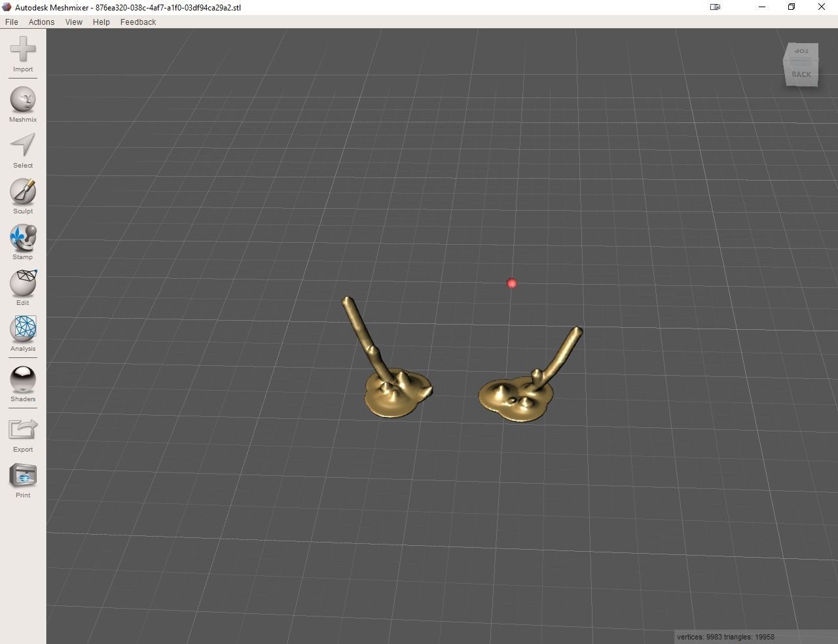Screen dimensions: 838x644
Task: Open the Stamp tool
Action: click(x=23, y=242)
